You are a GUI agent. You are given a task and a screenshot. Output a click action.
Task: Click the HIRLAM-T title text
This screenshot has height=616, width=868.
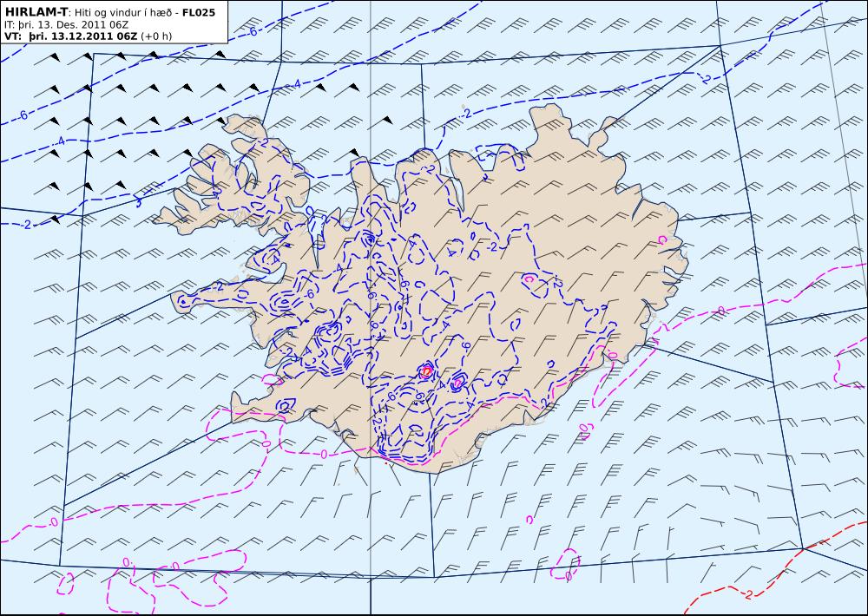pos(36,12)
